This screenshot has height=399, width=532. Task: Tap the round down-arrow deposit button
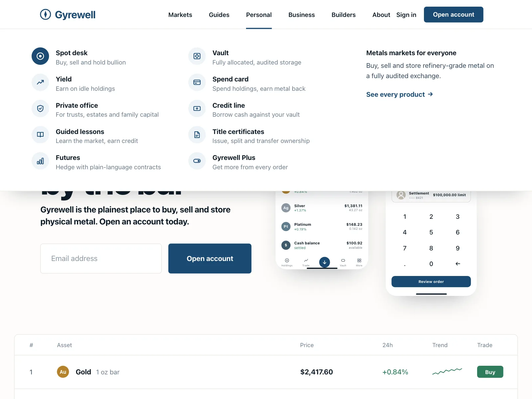[x=325, y=262]
